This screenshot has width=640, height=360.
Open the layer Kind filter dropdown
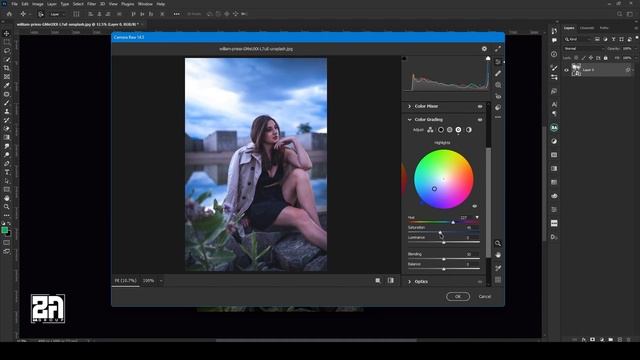(577, 39)
